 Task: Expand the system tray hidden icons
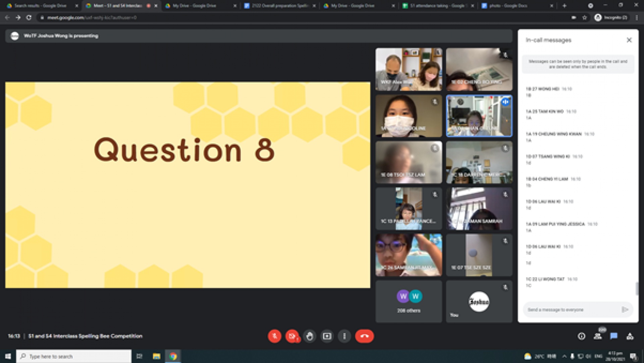[565, 356]
